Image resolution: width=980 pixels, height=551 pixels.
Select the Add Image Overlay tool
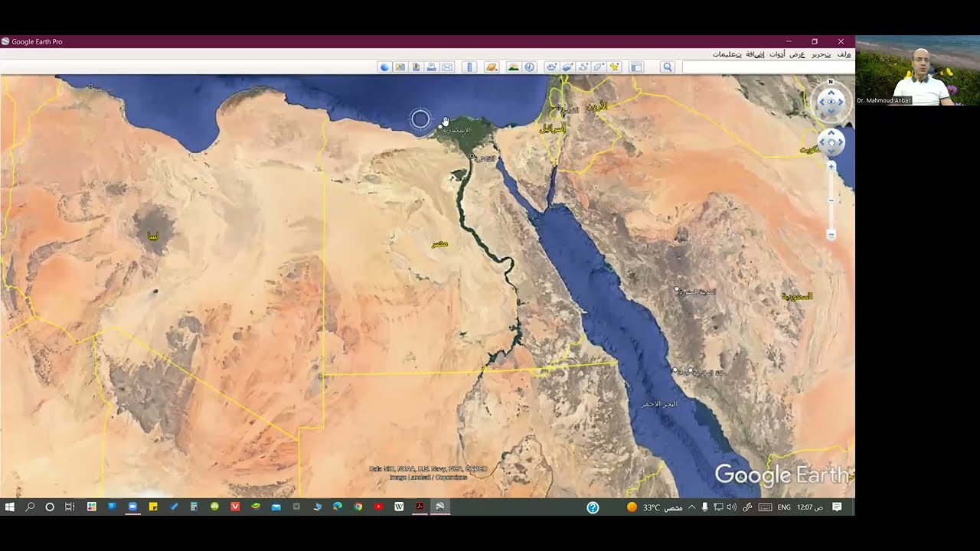tap(567, 67)
